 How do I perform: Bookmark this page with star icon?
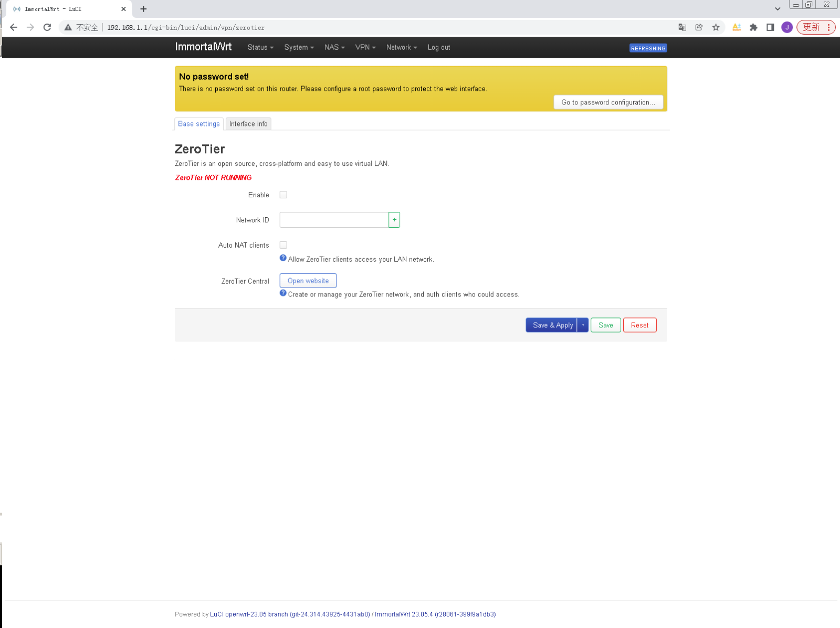coord(716,27)
